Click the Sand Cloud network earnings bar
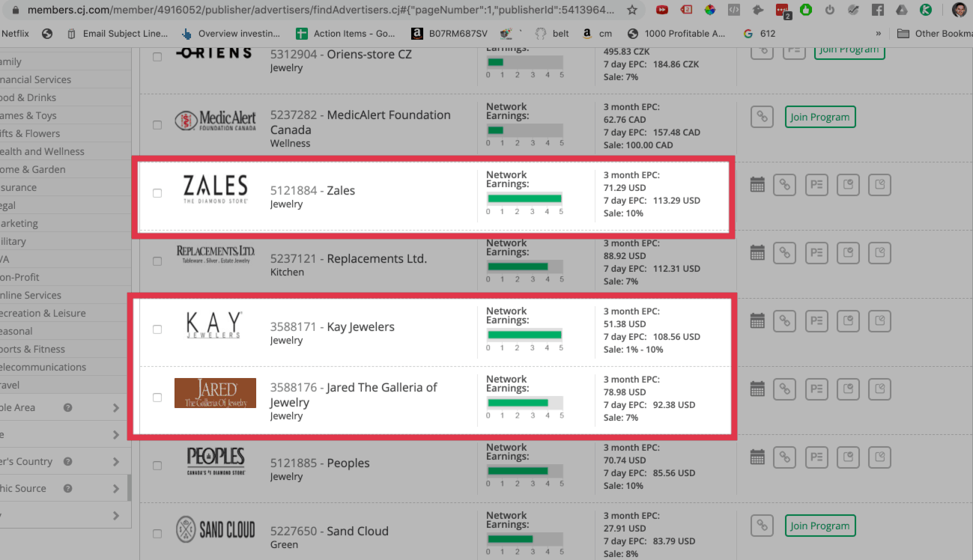The height and width of the screenshot is (560, 973). 524,539
